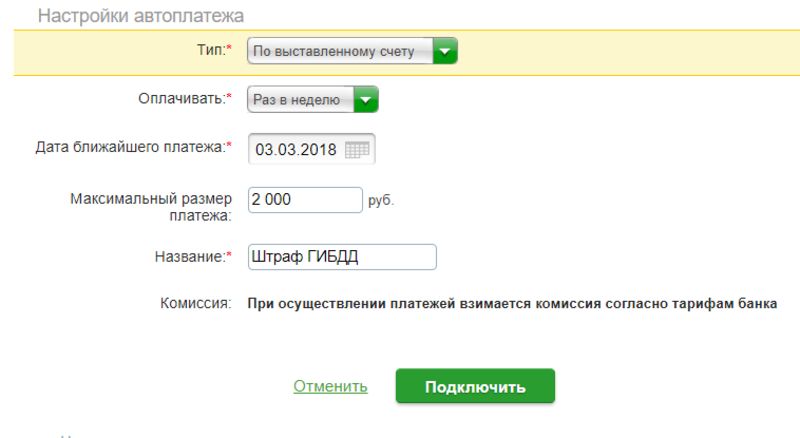Click the red asterisk beside 'Название:'

229,256
